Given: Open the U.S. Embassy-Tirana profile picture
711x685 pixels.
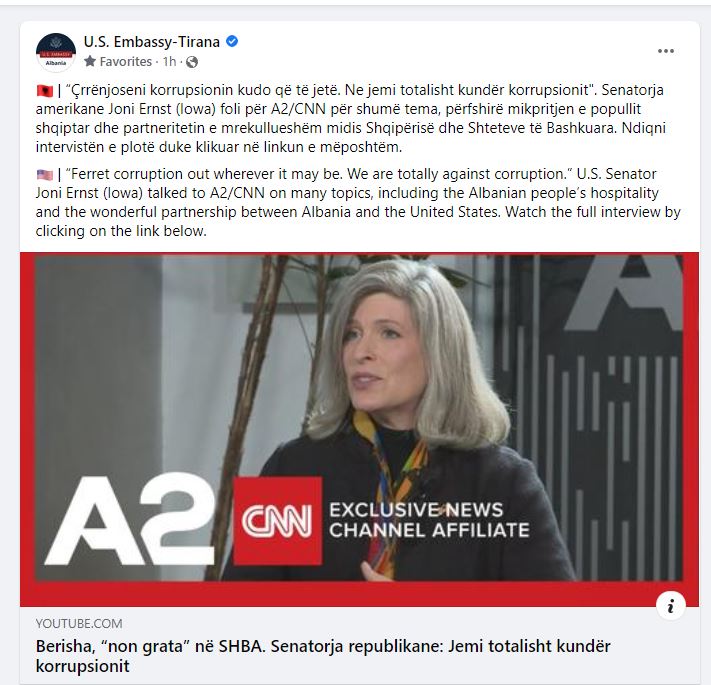Looking at the screenshot, I should pos(56,52).
